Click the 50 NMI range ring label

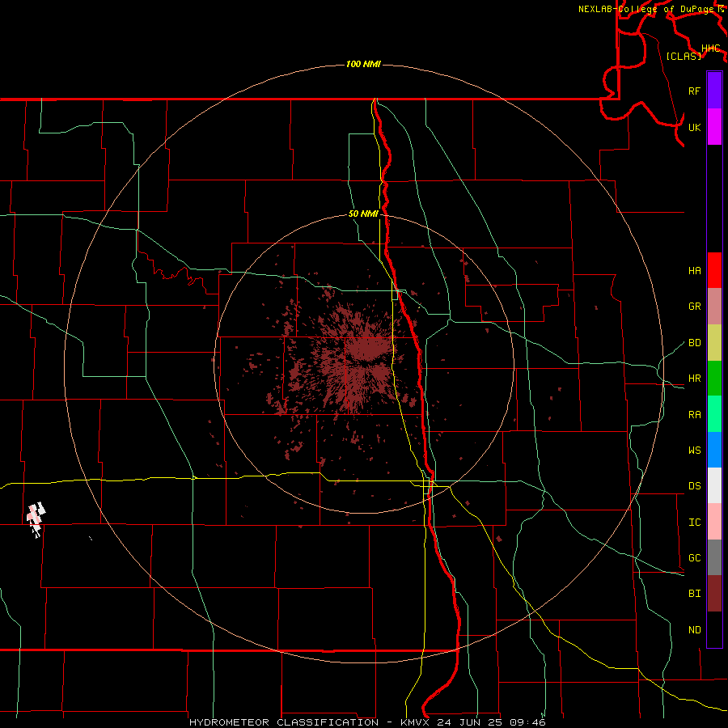(363, 214)
